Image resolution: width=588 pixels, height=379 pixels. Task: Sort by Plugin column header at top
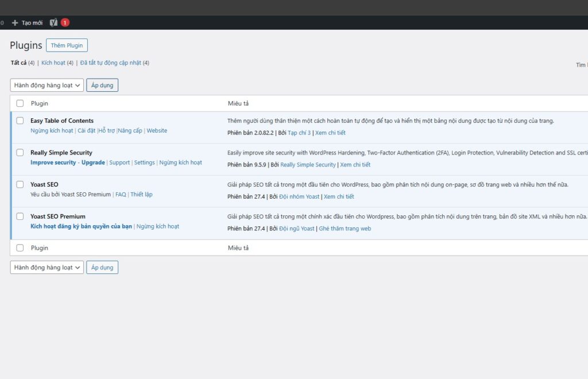point(40,103)
